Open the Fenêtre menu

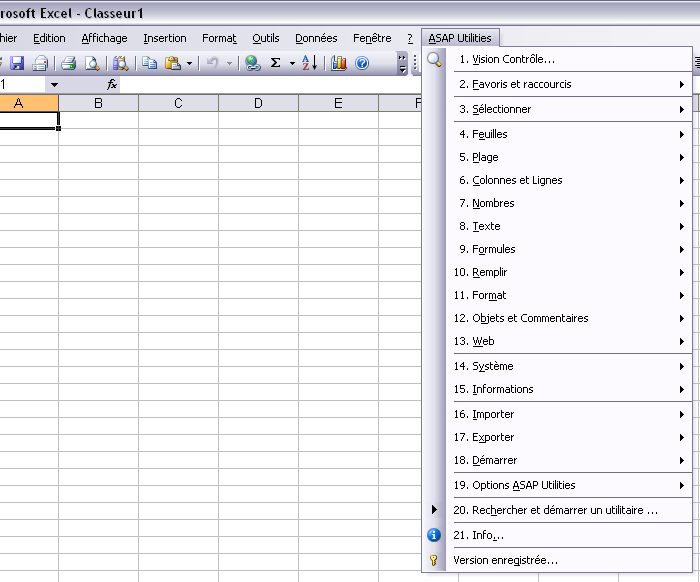click(372, 38)
